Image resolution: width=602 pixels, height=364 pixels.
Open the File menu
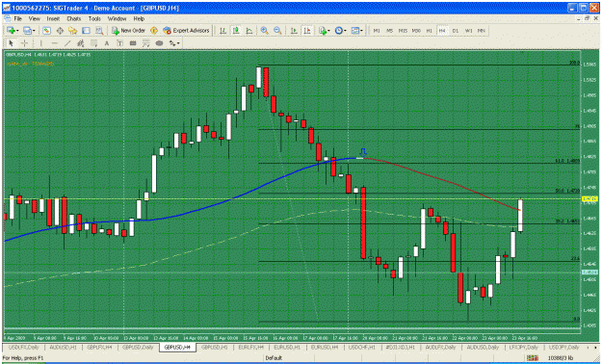coord(17,18)
